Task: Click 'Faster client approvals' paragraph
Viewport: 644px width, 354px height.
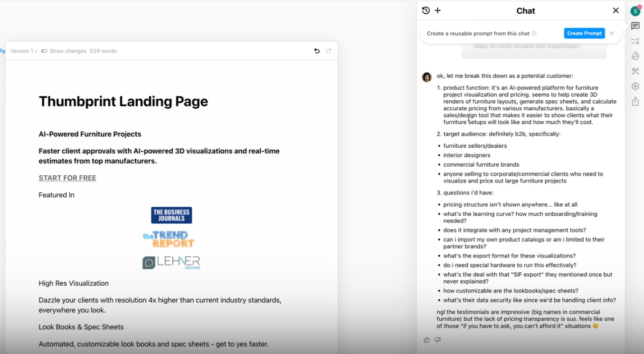Action: 159,156
